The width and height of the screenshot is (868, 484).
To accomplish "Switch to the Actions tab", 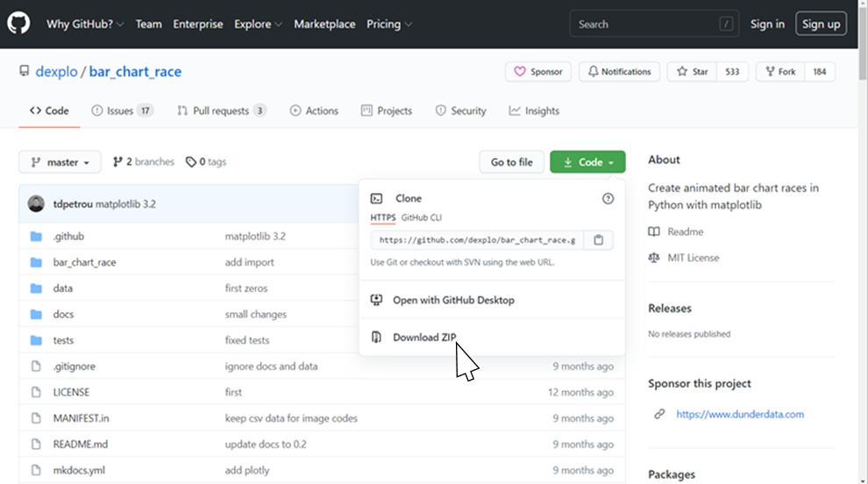I will pyautogui.click(x=314, y=110).
